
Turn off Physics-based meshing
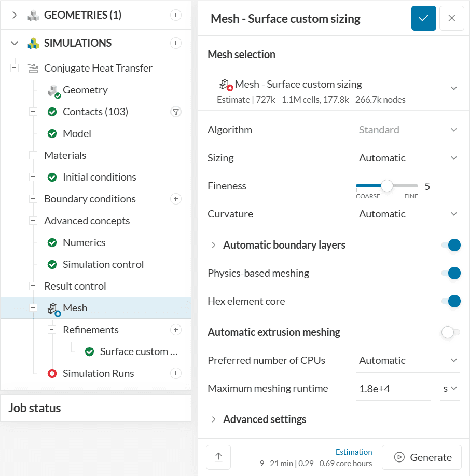[x=451, y=273]
